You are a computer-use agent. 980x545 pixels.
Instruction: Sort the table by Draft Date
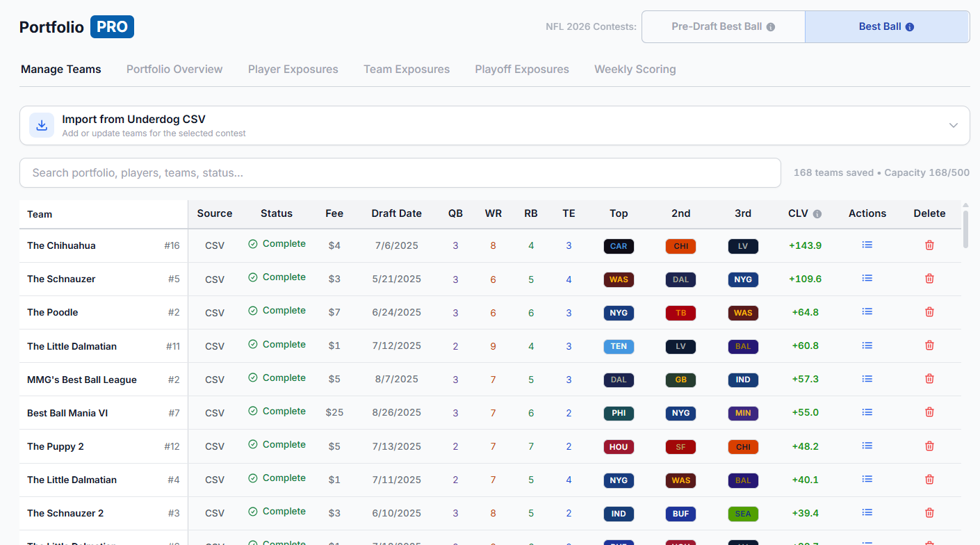(396, 213)
